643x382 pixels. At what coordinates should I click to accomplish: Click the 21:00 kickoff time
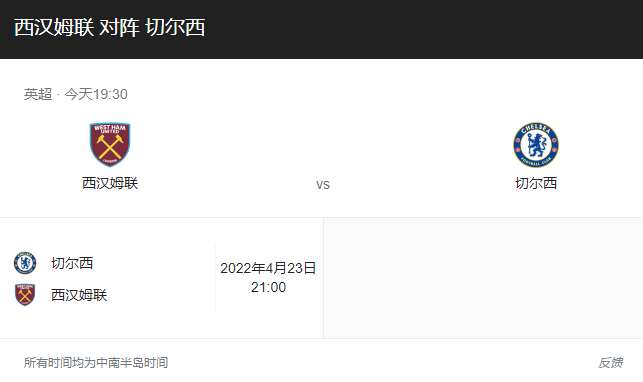point(268,287)
